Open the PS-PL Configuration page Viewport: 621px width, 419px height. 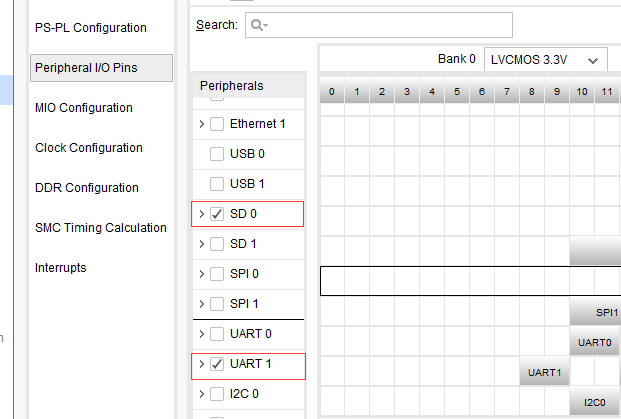[91, 28]
